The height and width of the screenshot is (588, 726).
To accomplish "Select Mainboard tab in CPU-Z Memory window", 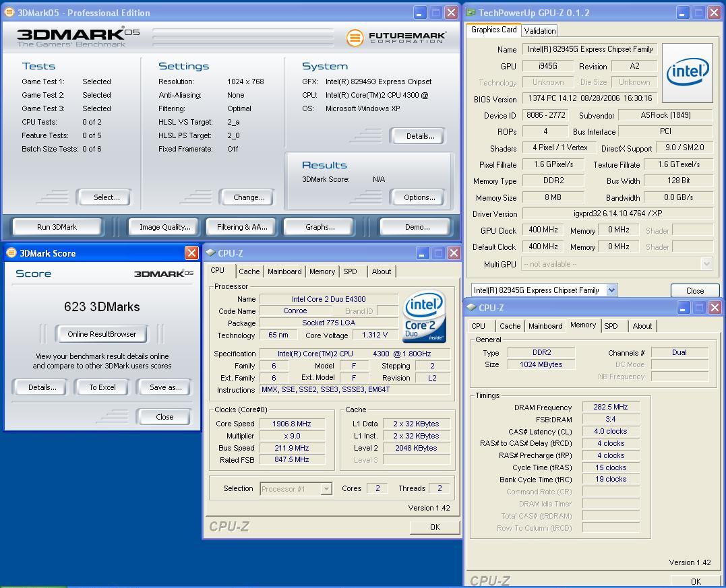I will 545,326.
